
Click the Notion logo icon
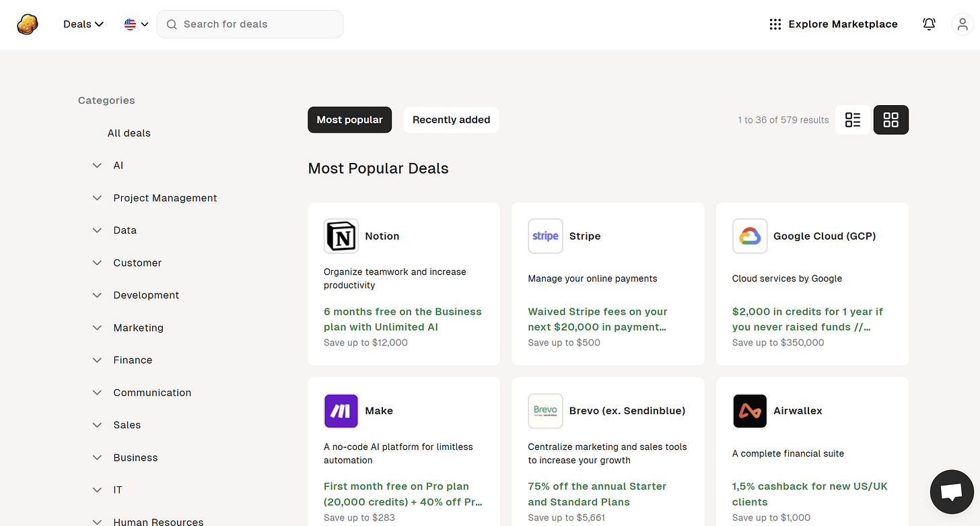pos(341,236)
